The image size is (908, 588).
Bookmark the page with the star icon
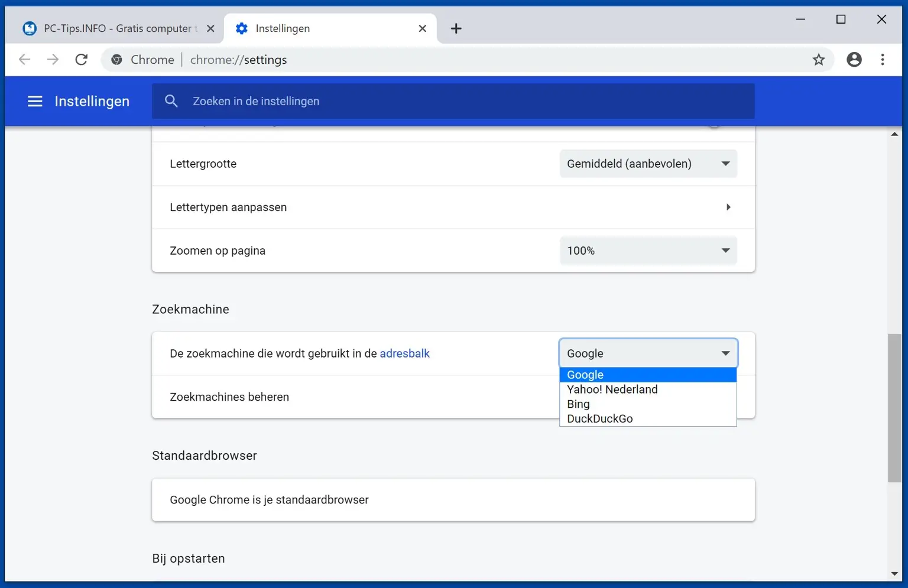(819, 59)
